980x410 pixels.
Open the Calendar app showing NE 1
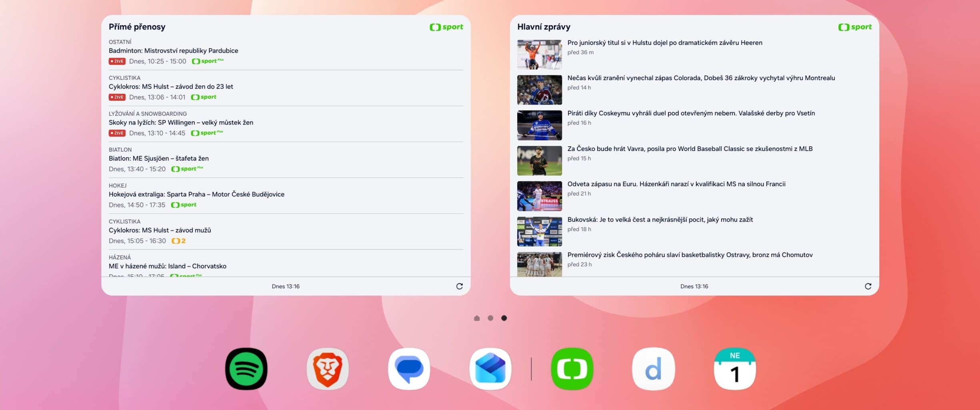pos(735,369)
